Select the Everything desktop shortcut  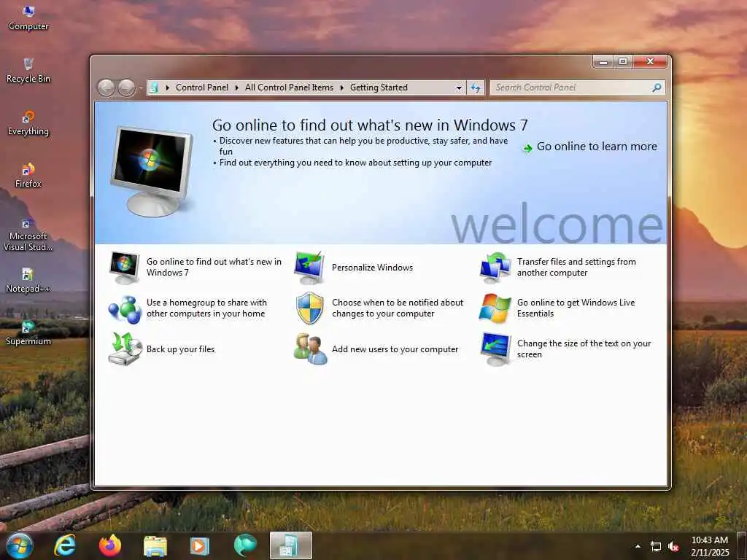tap(28, 122)
